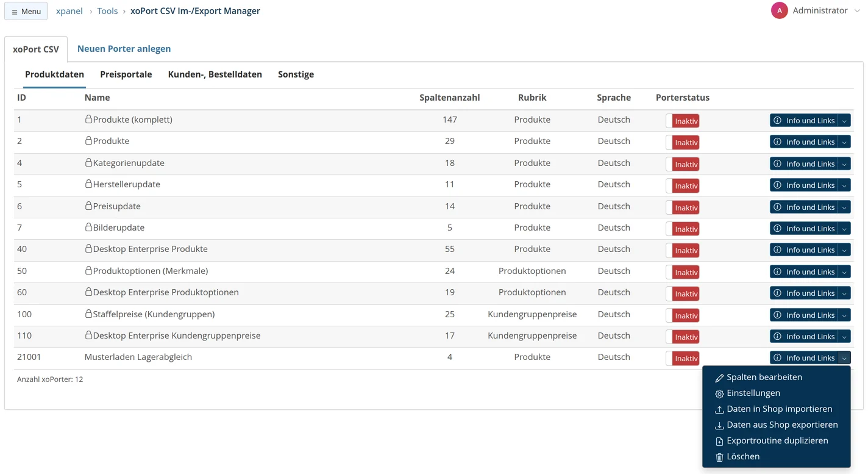Image resolution: width=868 pixels, height=474 pixels.
Task: Click the lock icon of Produkte (komplett)
Action: tap(88, 119)
